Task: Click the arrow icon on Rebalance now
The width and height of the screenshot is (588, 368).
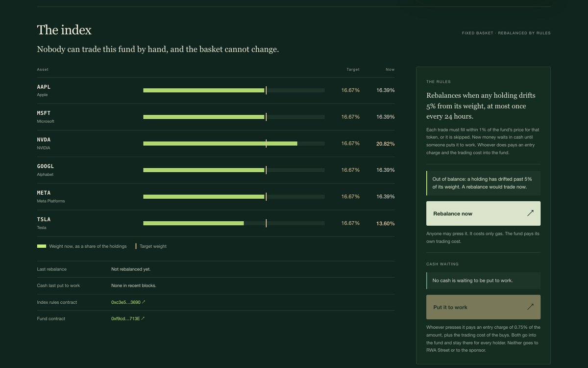Action: pyautogui.click(x=530, y=213)
